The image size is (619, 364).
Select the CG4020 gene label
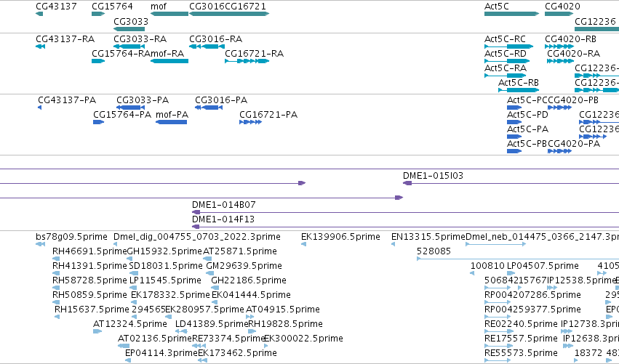point(562,7)
